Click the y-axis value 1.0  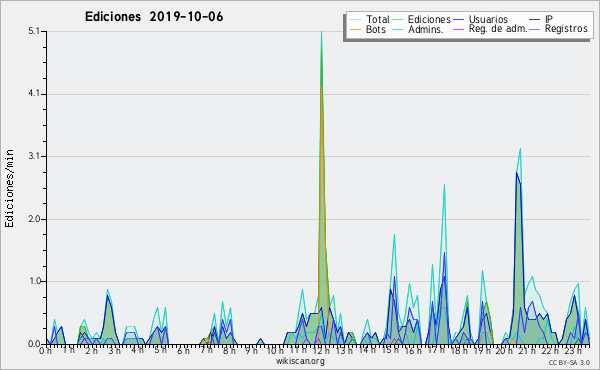34,281
